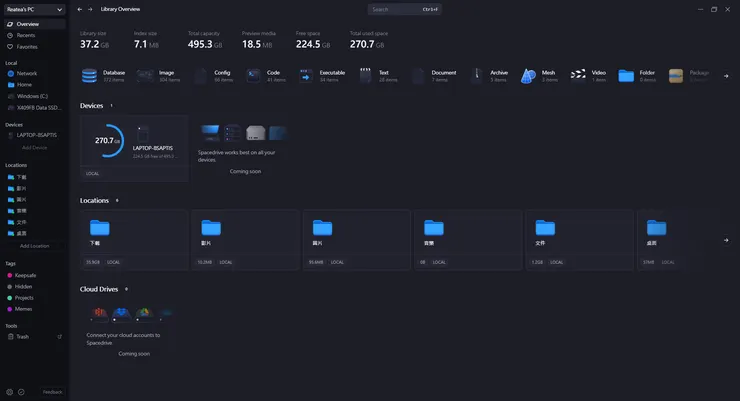This screenshot has width=740, height=401.
Task: Click Add Device in the sidebar
Action: tap(34, 148)
